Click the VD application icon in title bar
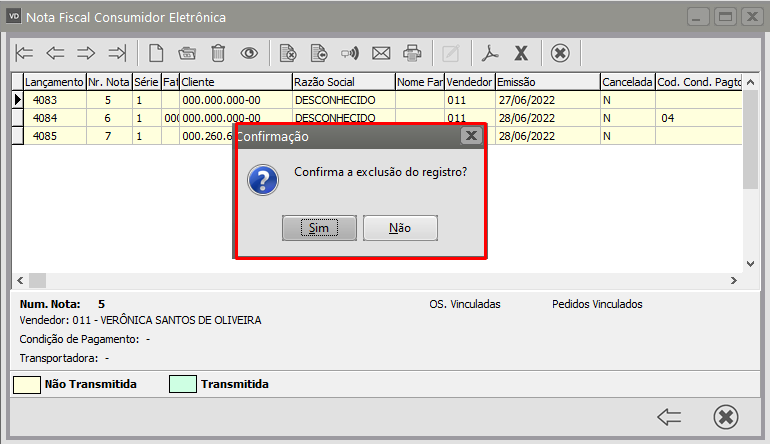The width and height of the screenshot is (770, 444). (14, 17)
